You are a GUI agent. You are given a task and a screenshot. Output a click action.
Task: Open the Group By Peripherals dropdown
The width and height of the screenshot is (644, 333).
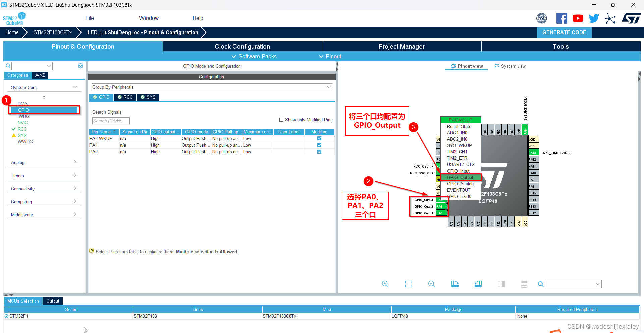[212, 87]
